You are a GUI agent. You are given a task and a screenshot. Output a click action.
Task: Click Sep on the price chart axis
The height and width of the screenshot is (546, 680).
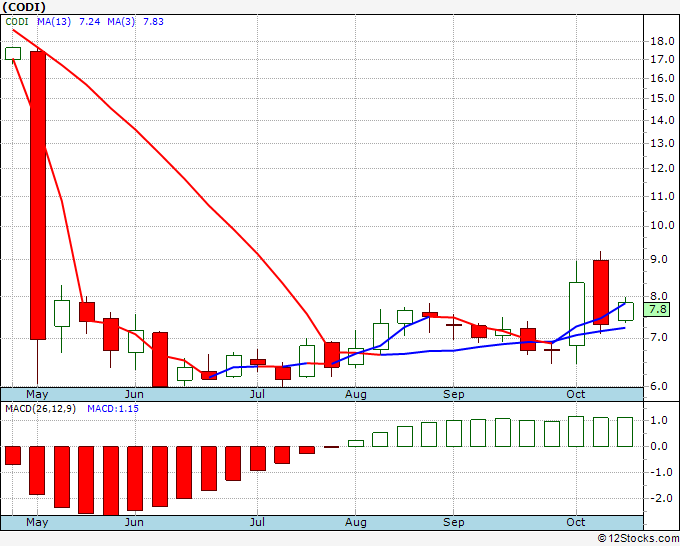pyautogui.click(x=454, y=394)
